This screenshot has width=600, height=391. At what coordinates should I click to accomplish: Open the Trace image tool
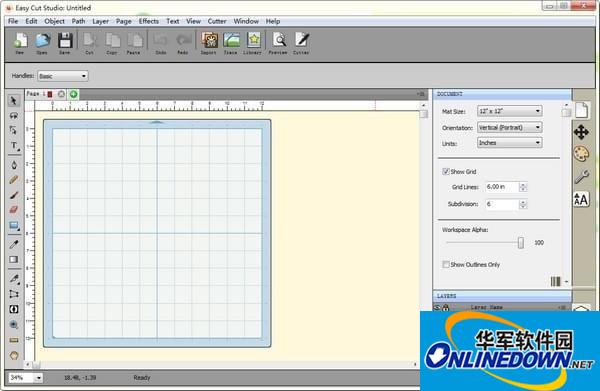231,43
